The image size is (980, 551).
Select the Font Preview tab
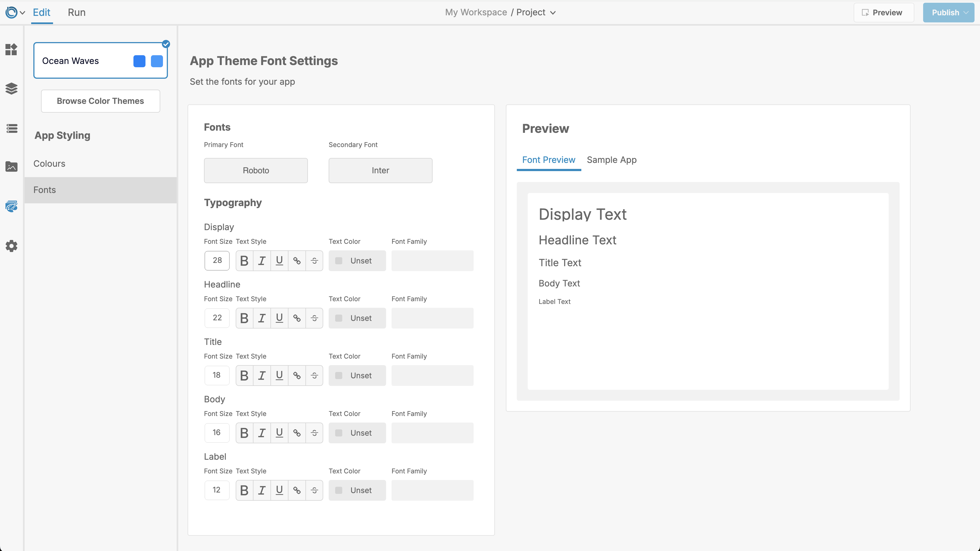(549, 160)
